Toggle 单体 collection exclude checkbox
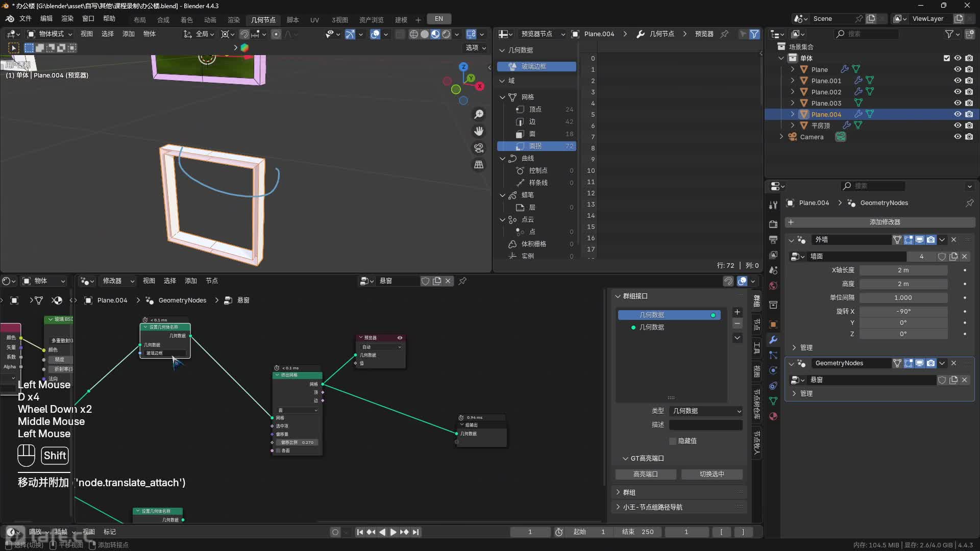This screenshot has width=980, height=551. [x=947, y=58]
